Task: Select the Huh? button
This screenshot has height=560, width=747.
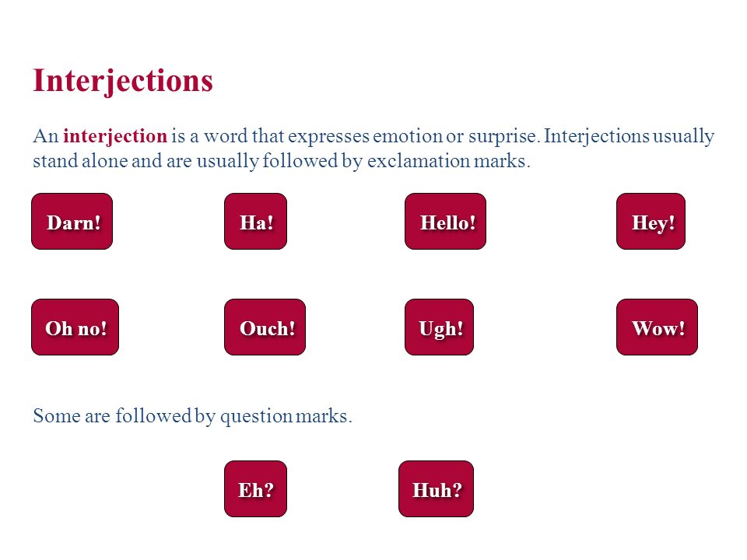Action: (x=437, y=489)
